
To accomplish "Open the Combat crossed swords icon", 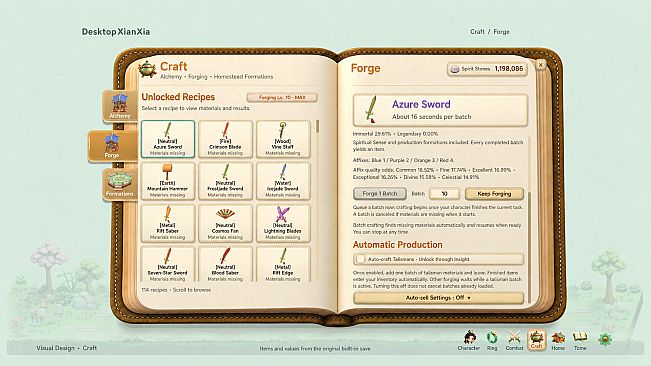I will [x=514, y=340].
